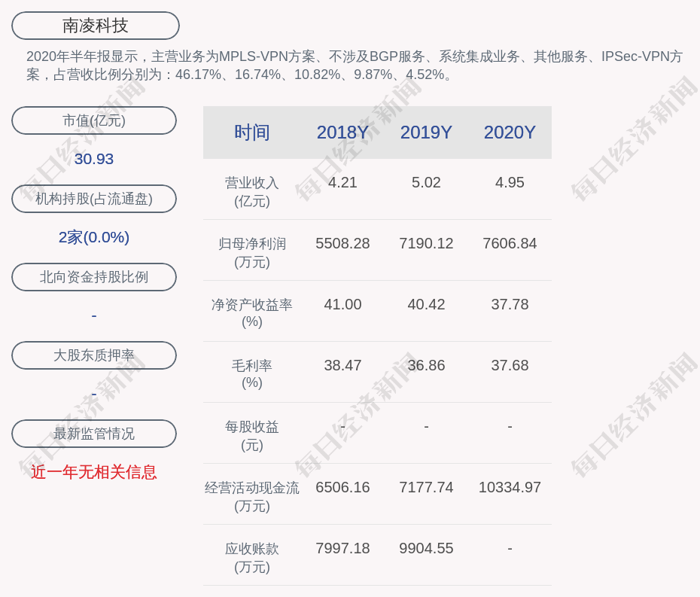Click the 净资产收益率(%) row label

[252, 313]
